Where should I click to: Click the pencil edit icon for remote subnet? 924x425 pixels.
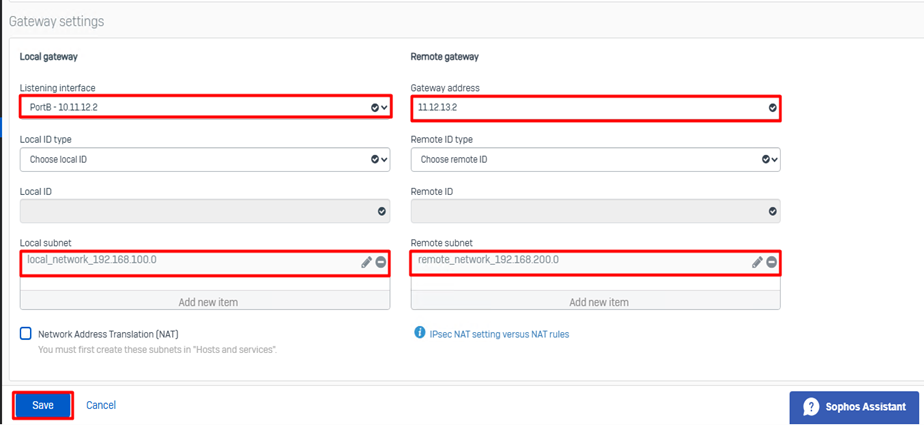[757, 262]
